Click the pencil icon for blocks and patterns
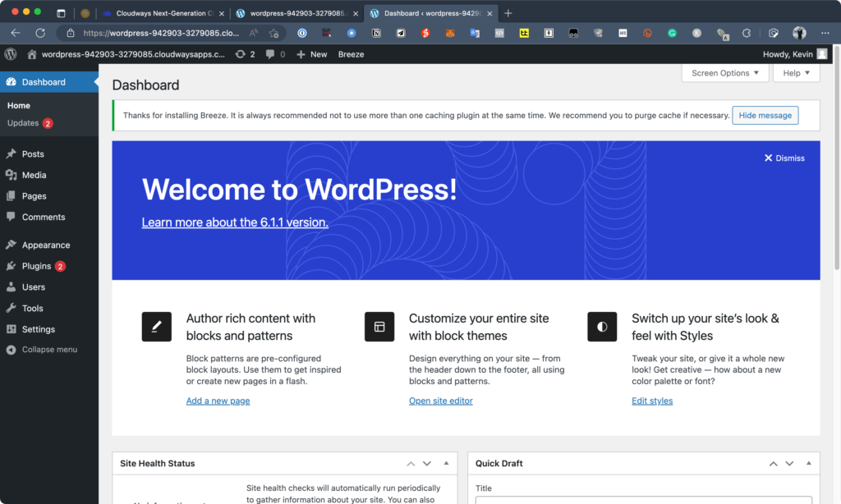Image resolution: width=841 pixels, height=504 pixels. pyautogui.click(x=157, y=327)
